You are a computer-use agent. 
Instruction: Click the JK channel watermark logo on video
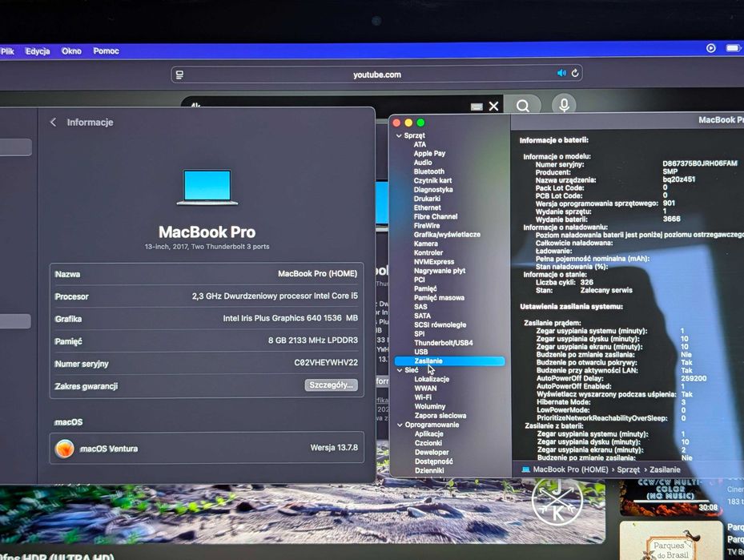point(557,502)
